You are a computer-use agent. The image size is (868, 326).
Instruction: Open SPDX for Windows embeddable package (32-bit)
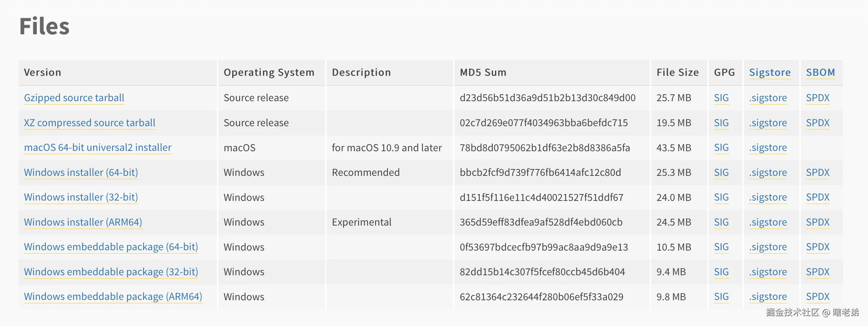[x=818, y=272]
